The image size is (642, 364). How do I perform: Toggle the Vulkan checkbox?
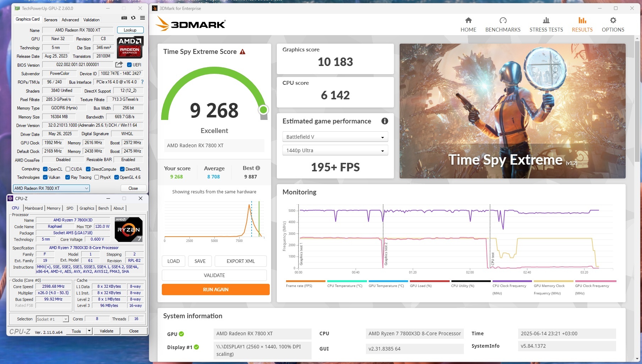point(45,177)
